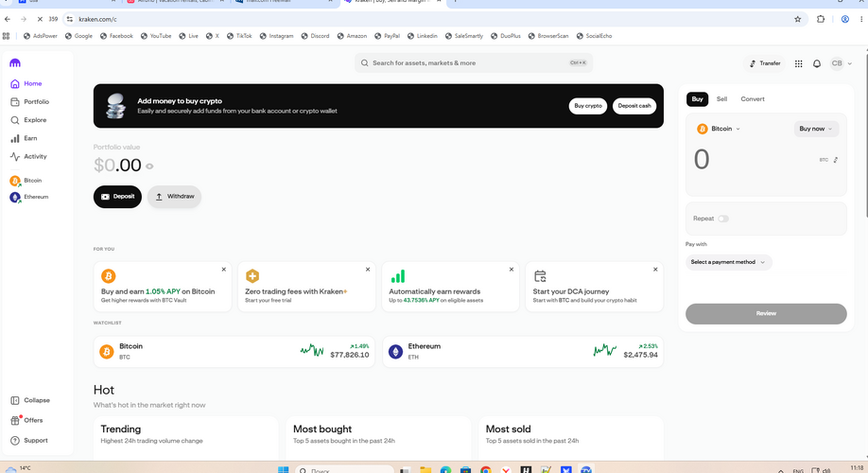This screenshot has height=473, width=868.
Task: Click the calendar DCA icon
Action: pyautogui.click(x=540, y=276)
